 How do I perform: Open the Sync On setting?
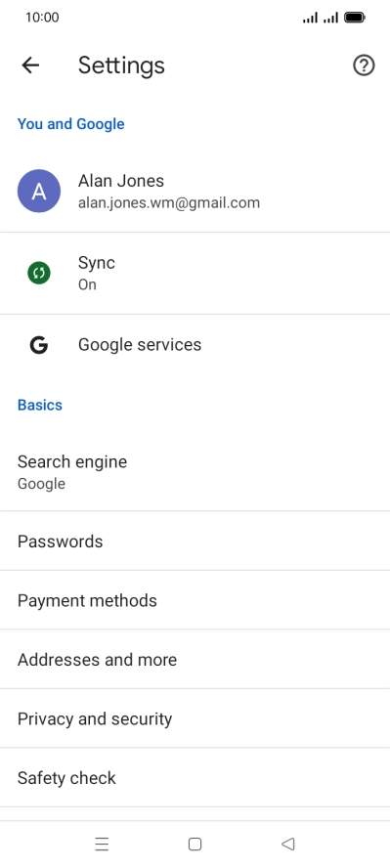[x=195, y=274]
